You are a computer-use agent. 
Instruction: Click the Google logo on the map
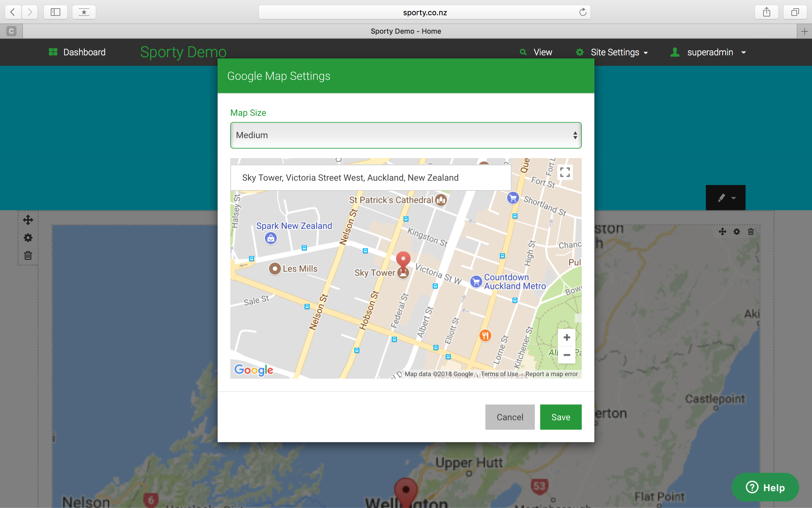point(254,370)
